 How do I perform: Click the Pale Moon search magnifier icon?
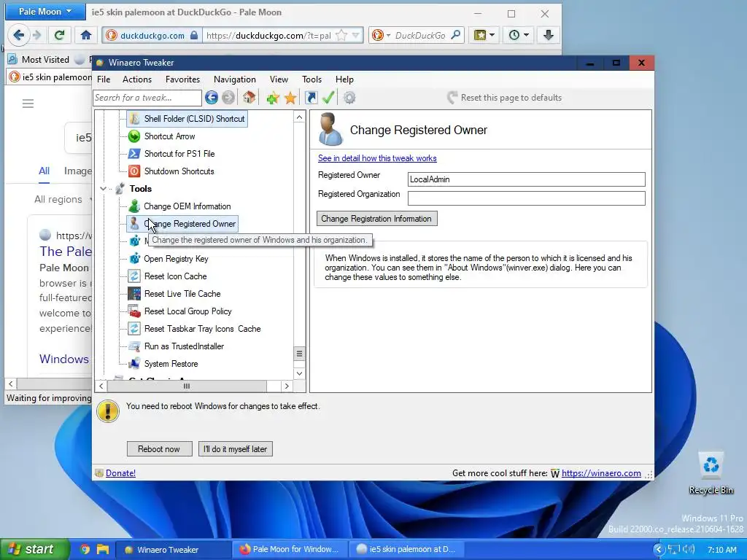456,35
